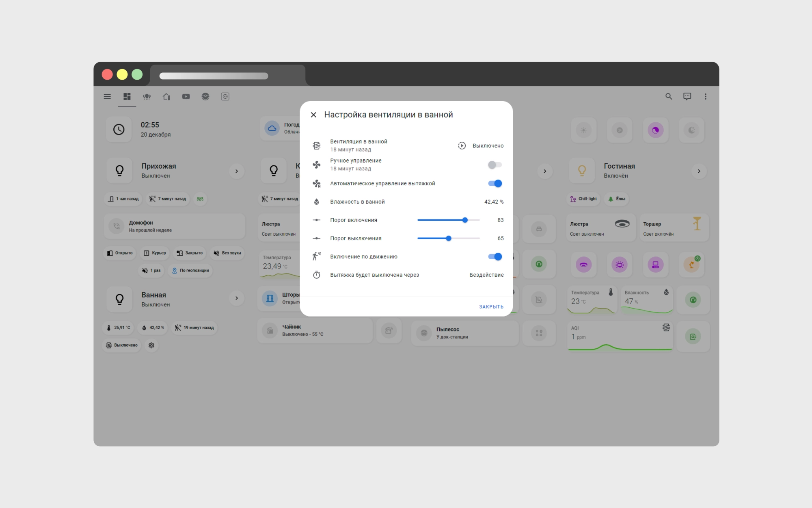Open search with the magnifier icon
Image resolution: width=812 pixels, height=508 pixels.
[x=669, y=97]
